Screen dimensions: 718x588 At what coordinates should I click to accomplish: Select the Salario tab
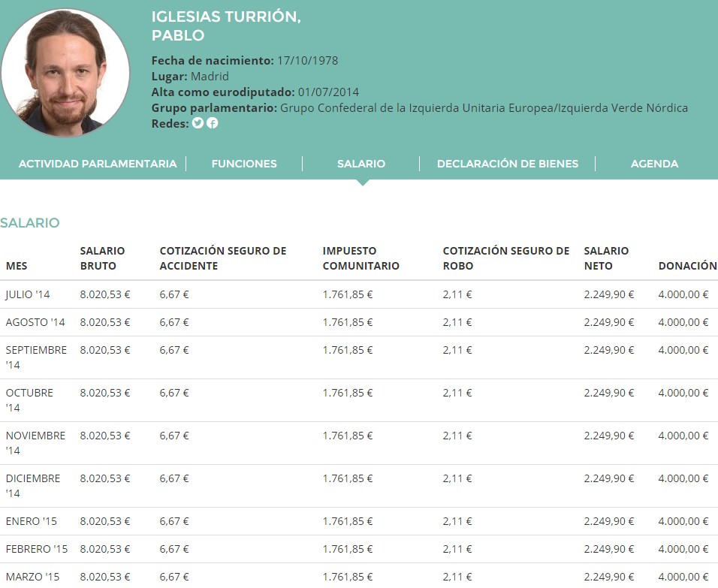(361, 164)
